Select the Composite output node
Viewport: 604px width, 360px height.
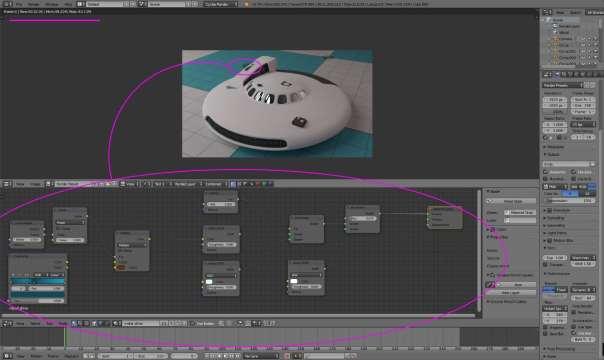pyautogui.click(x=445, y=218)
